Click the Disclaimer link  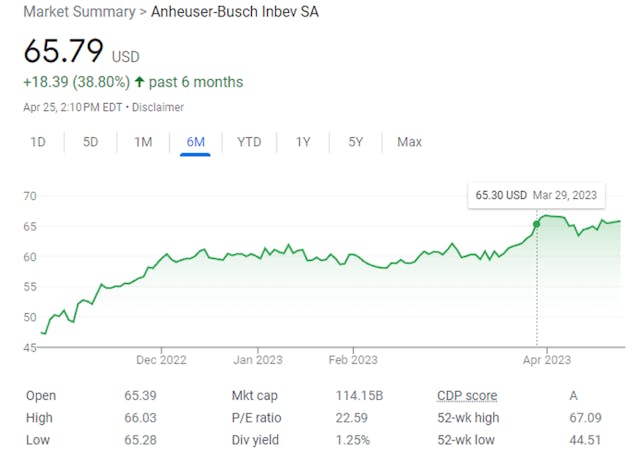(x=158, y=107)
